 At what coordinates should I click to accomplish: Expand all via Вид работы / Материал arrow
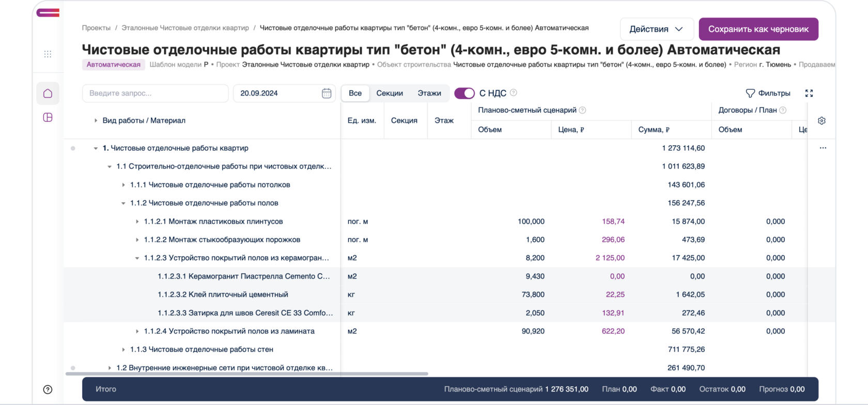pyautogui.click(x=96, y=120)
